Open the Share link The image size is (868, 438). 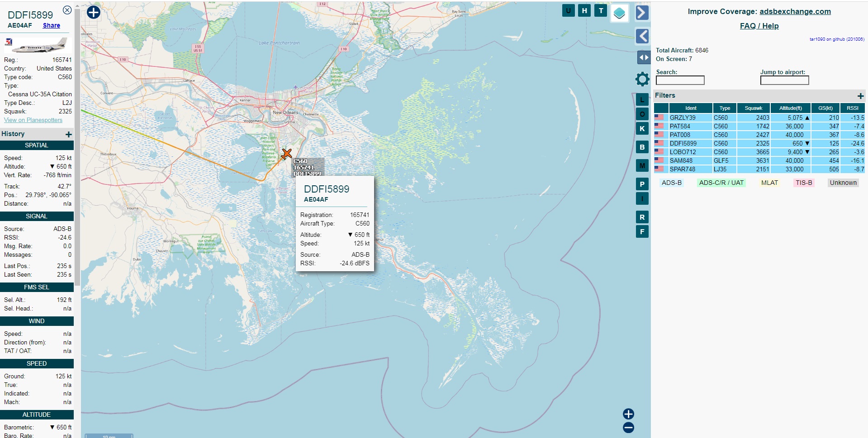[52, 25]
